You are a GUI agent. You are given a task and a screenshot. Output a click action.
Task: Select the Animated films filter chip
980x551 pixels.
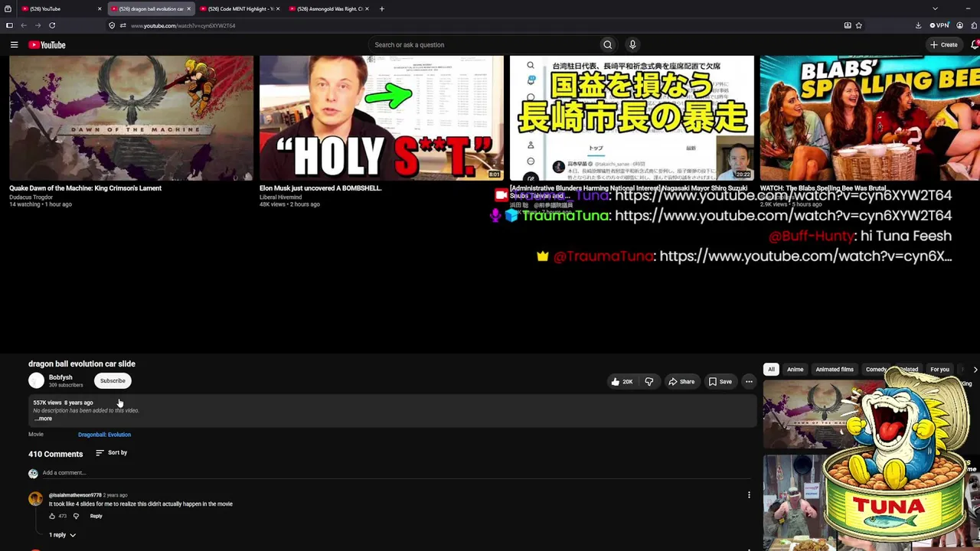click(x=835, y=370)
